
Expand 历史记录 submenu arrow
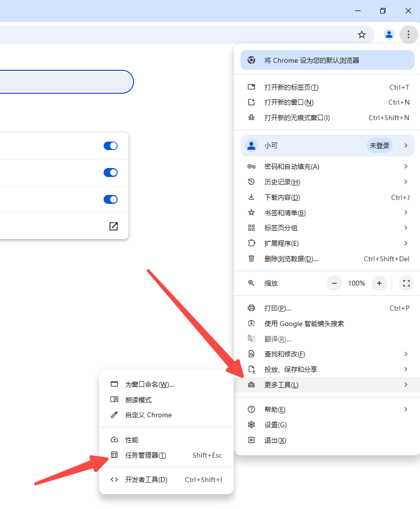click(x=406, y=182)
